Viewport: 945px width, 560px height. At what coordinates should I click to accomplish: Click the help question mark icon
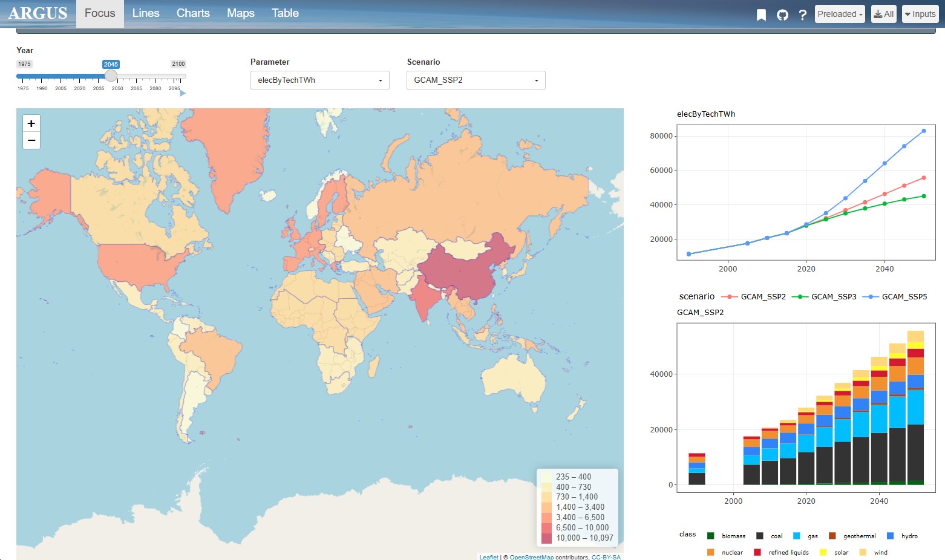coord(802,15)
